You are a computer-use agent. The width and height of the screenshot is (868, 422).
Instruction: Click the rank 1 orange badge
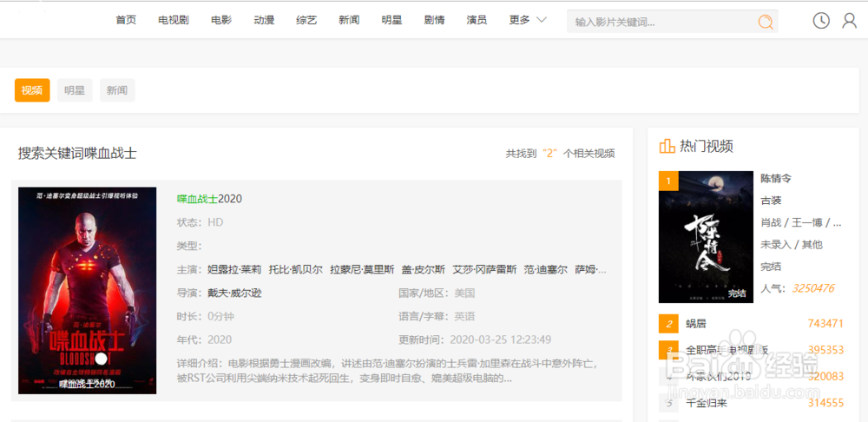click(668, 181)
